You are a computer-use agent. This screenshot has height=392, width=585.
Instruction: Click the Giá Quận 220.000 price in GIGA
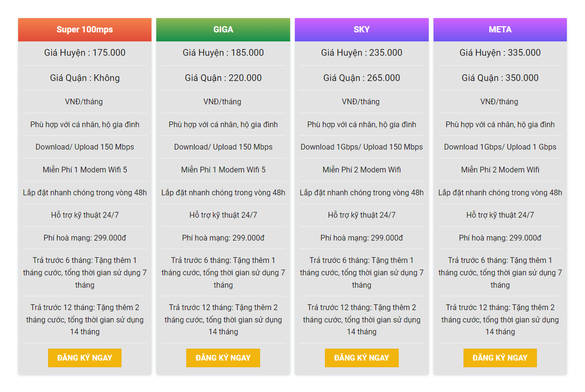pos(223,78)
